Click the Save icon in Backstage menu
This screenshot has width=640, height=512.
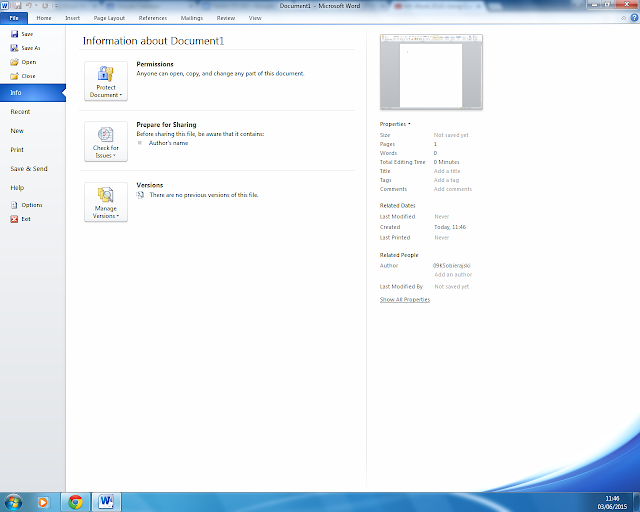point(15,34)
